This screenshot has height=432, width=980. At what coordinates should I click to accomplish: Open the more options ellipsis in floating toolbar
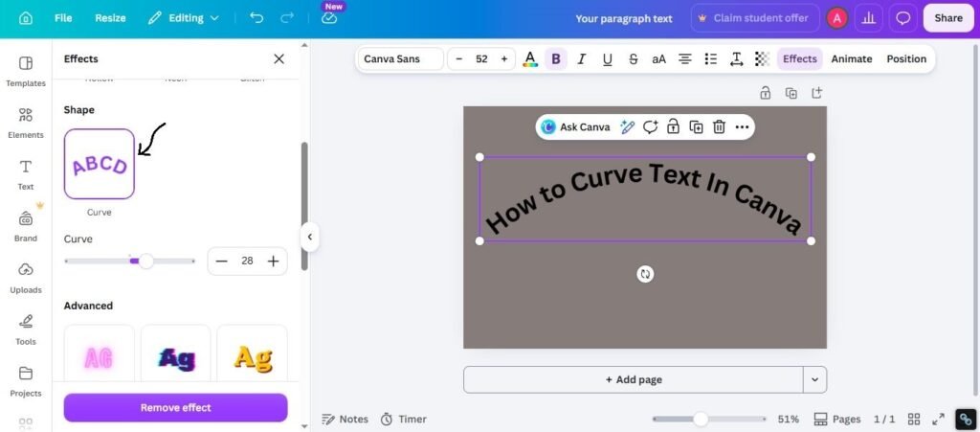click(742, 126)
